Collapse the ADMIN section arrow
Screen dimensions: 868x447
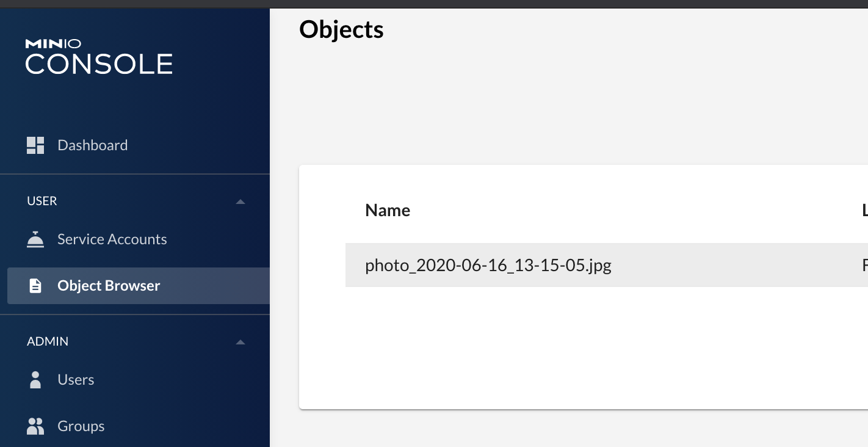241,342
